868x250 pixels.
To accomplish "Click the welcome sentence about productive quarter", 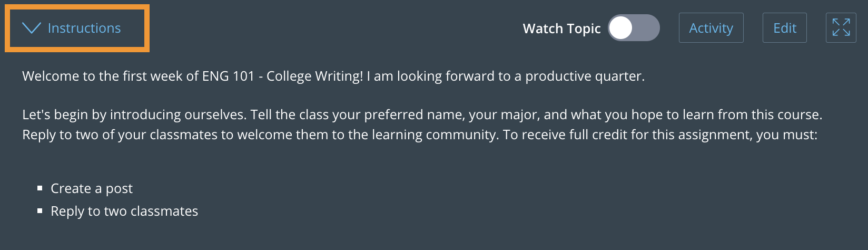I will pos(333,76).
